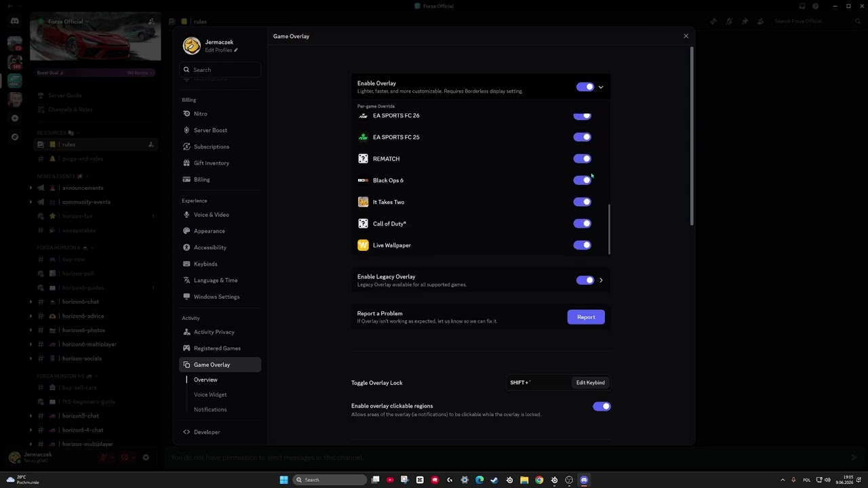Open Google Chrome from the taskbar
868x488 pixels.
(539, 480)
